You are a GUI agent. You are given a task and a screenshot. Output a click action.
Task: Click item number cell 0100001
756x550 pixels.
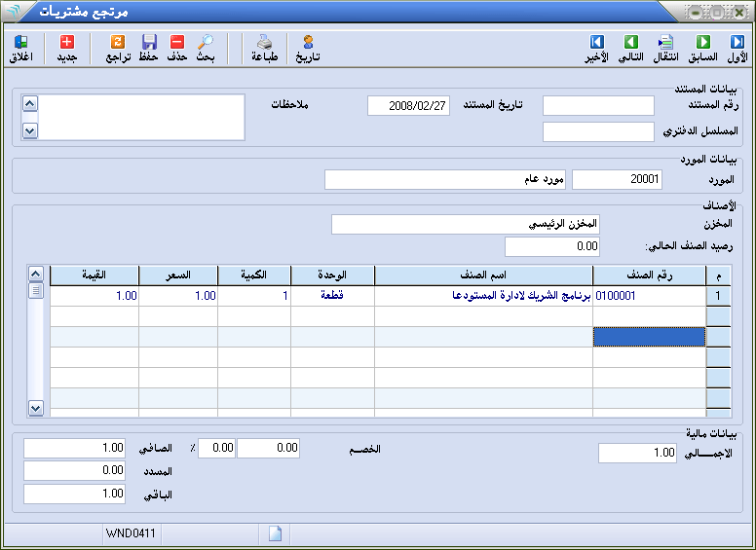point(649,295)
